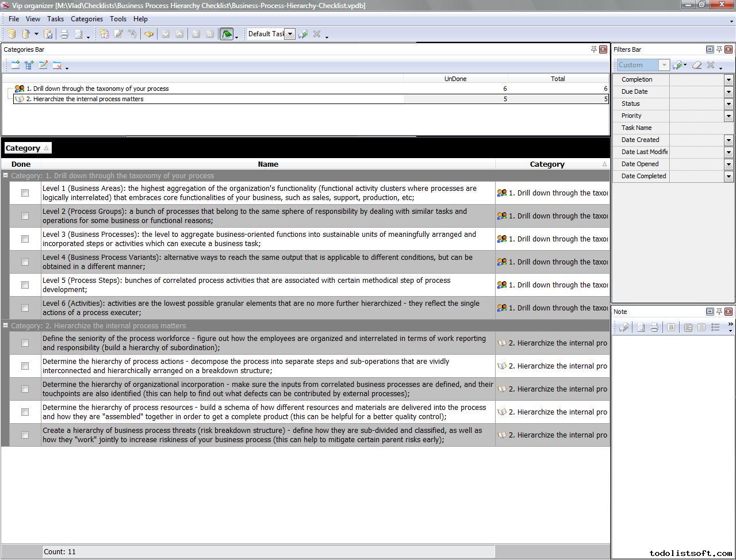The height and width of the screenshot is (560, 736).
Task: Click the delete category icon in Categories Bar
Action: (x=57, y=66)
